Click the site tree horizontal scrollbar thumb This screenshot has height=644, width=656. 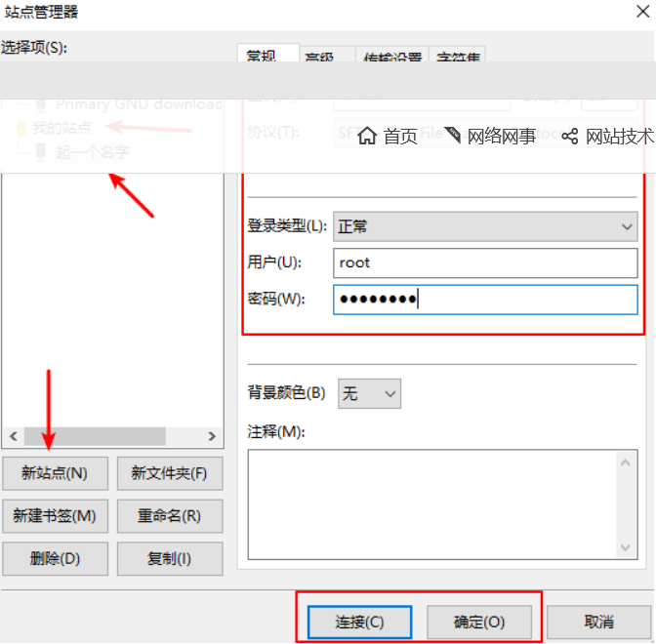click(95, 436)
